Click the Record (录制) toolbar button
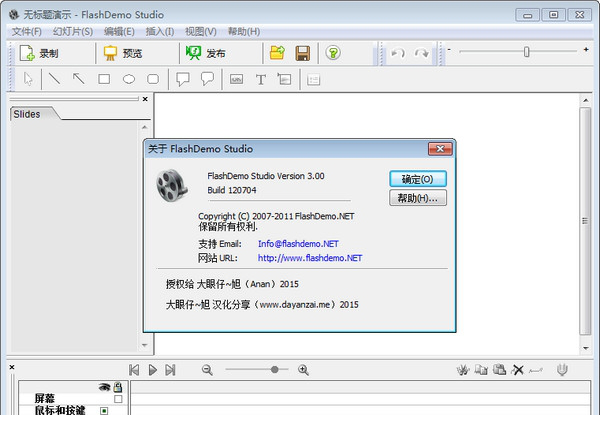600x431 pixels. click(39, 53)
